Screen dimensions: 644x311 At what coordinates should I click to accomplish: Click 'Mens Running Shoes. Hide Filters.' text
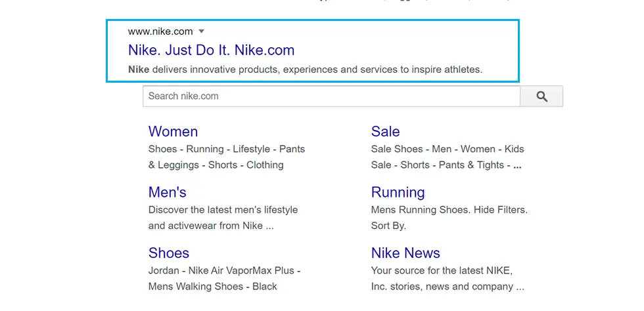point(449,210)
